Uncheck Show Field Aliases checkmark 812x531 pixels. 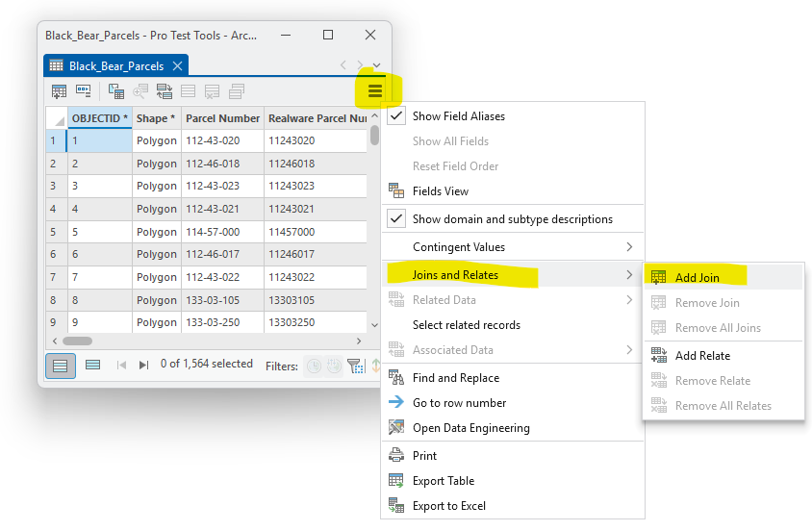pos(396,116)
